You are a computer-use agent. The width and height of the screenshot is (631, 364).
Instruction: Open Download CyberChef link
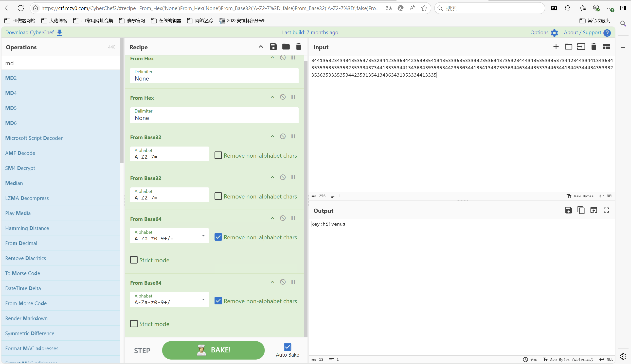coord(34,33)
